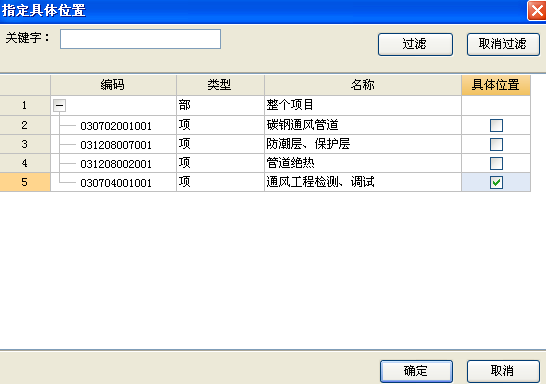The height and width of the screenshot is (384, 546).
Task: Select row header number 3
Action: tap(25, 144)
